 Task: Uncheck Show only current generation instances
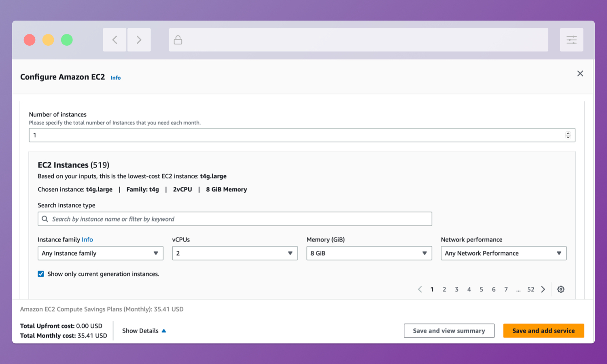tap(41, 274)
